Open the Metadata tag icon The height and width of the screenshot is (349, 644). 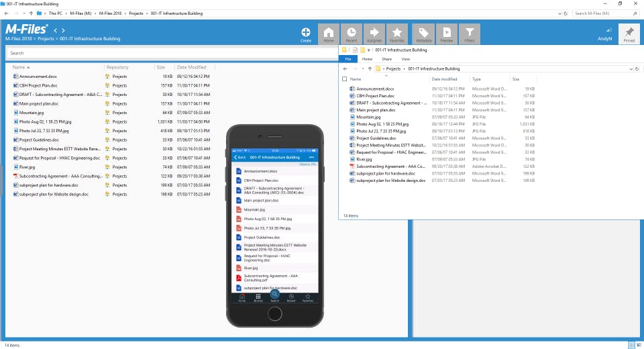423,34
